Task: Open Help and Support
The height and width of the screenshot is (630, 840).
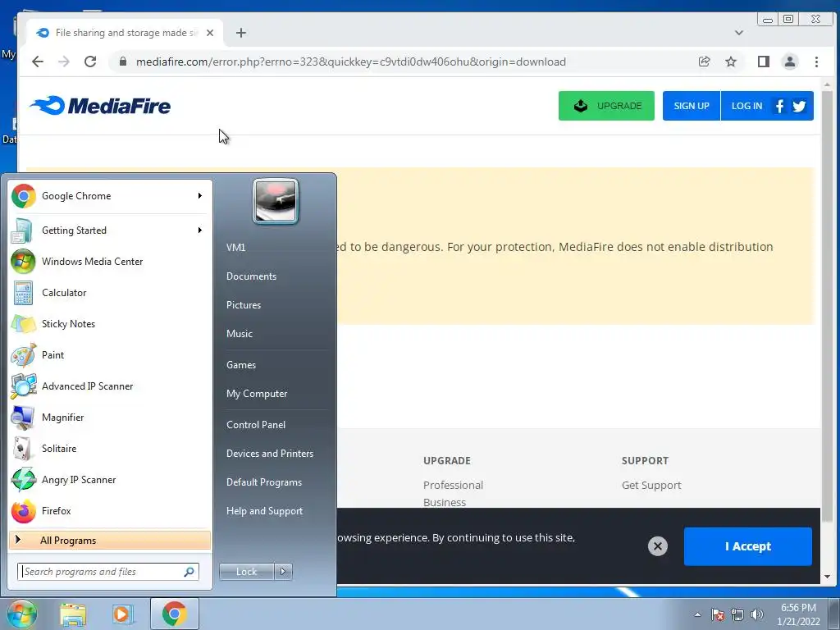Action: coord(265,511)
